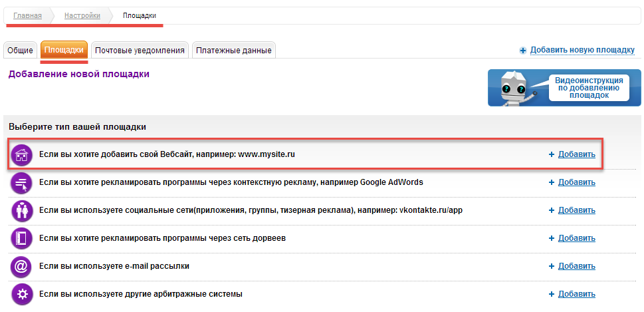The height and width of the screenshot is (312, 644).
Task: Click the plus icon beside Добавить новую площадку
Action: [523, 50]
